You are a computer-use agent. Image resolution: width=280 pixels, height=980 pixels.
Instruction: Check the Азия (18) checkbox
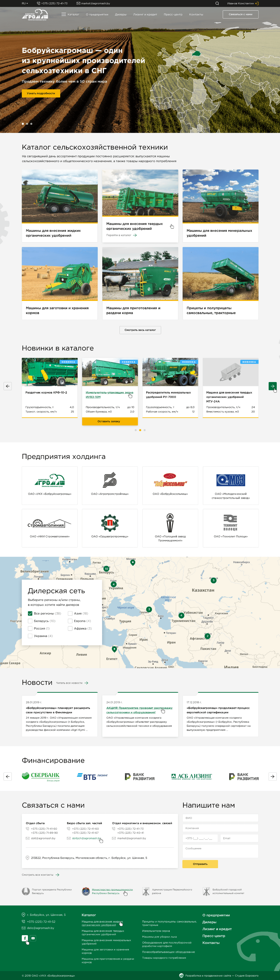(70, 613)
